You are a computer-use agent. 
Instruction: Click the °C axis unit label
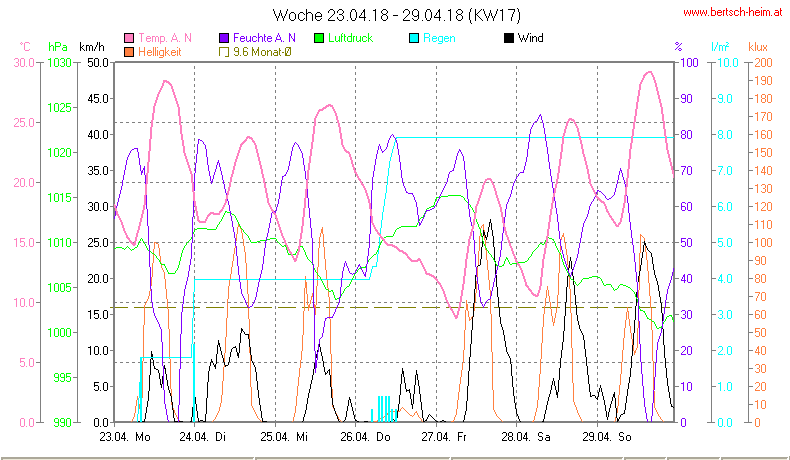[25, 47]
